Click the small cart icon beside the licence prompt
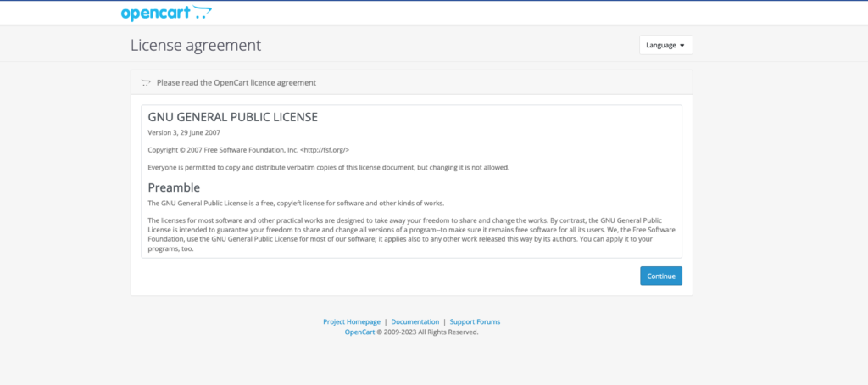This screenshot has width=868, height=385. click(x=146, y=83)
